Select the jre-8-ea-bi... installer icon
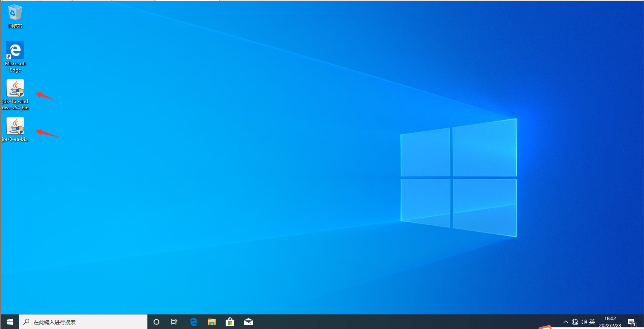This screenshot has width=644, height=329. pos(15,129)
